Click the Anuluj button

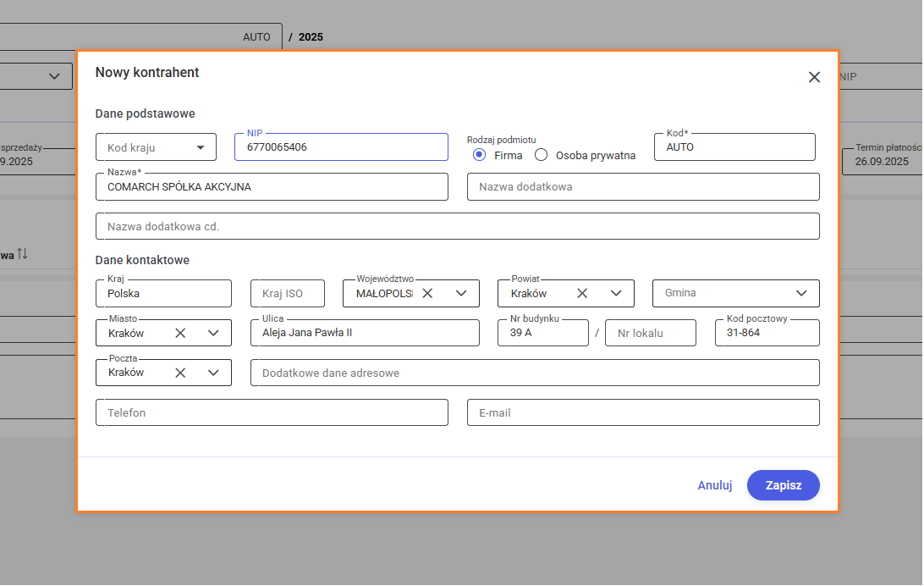pyautogui.click(x=714, y=485)
